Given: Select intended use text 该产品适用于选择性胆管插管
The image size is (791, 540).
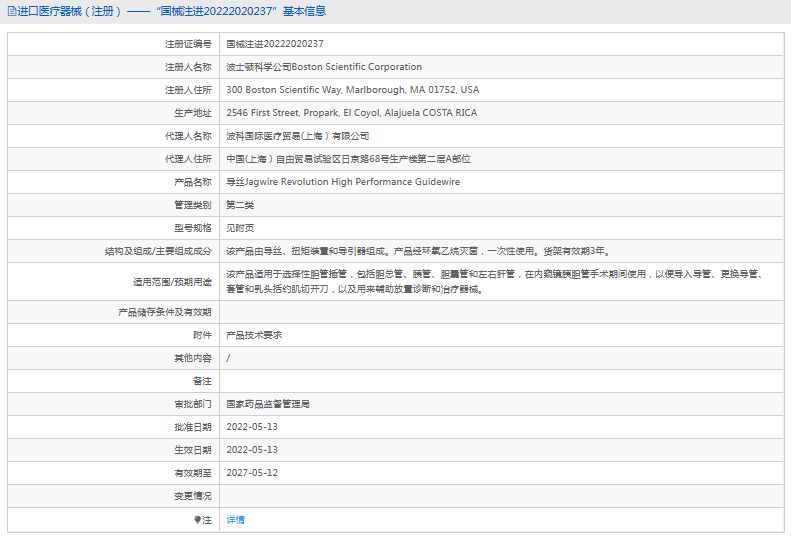Looking at the screenshot, I should (287, 274).
